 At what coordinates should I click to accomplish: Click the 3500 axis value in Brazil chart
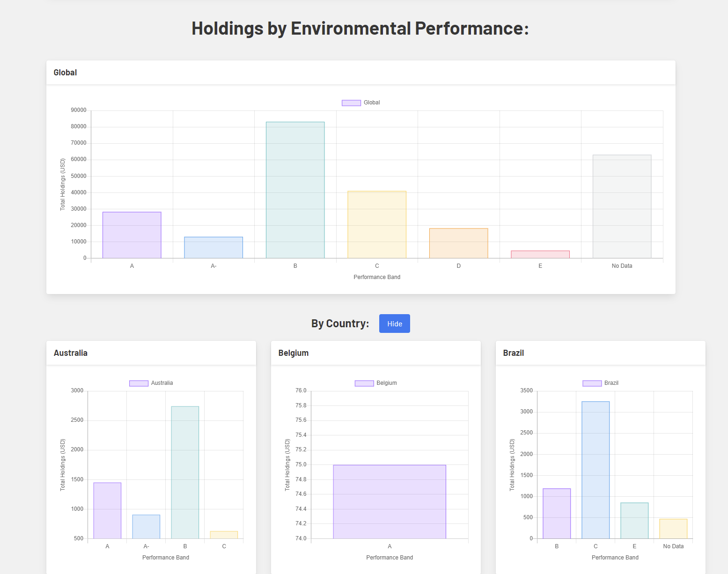527,390
